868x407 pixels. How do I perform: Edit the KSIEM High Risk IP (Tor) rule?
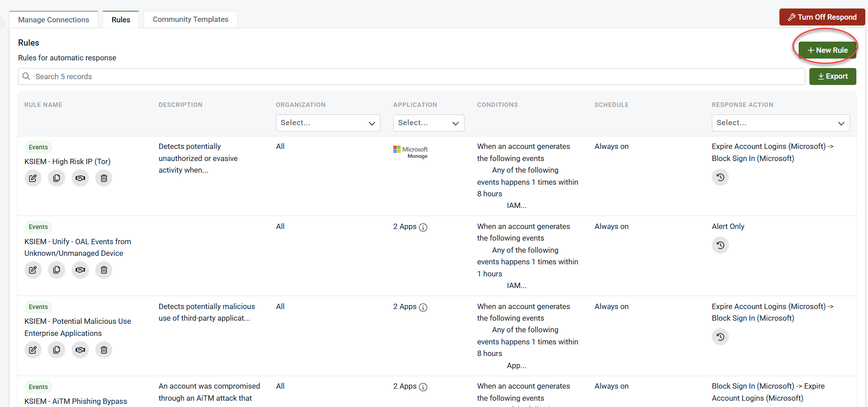[33, 178]
